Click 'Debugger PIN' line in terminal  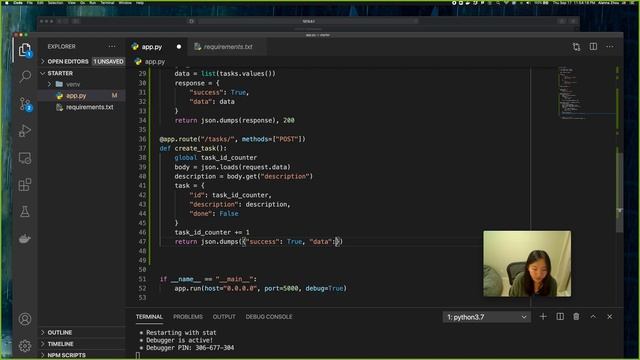(x=190, y=348)
